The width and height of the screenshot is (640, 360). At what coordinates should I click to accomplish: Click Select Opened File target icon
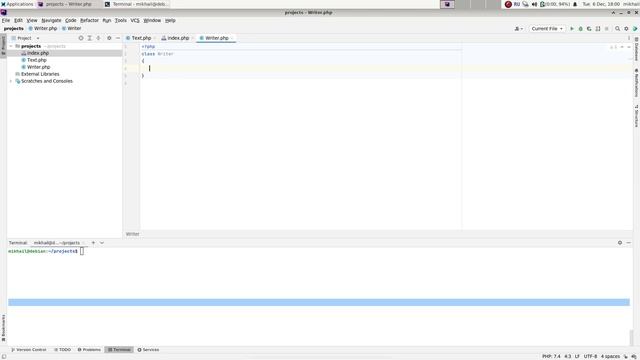(x=81, y=38)
